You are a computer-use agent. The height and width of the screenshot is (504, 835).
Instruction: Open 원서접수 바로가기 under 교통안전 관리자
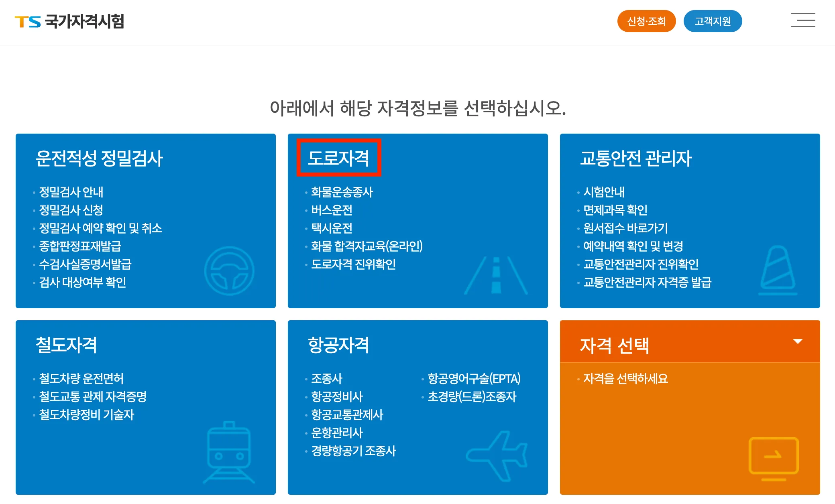[x=625, y=228]
